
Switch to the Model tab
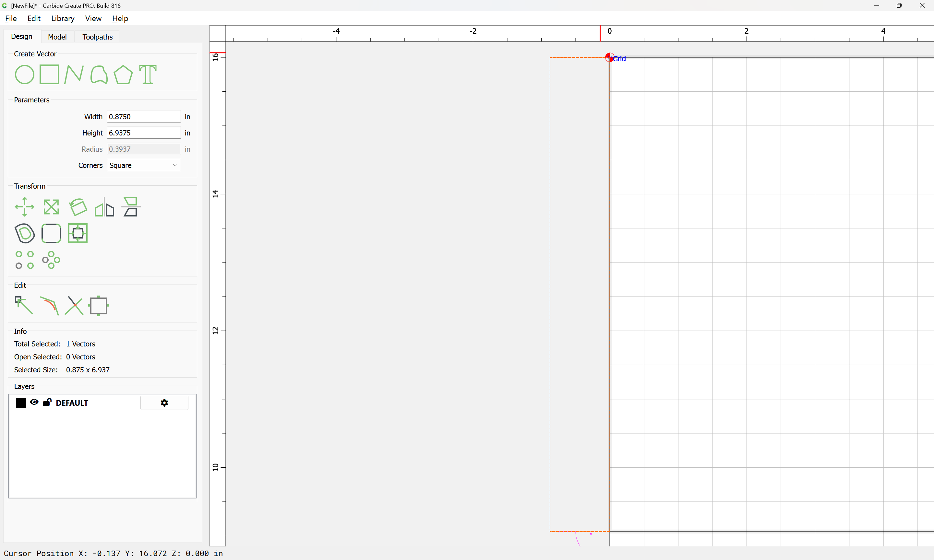57,37
